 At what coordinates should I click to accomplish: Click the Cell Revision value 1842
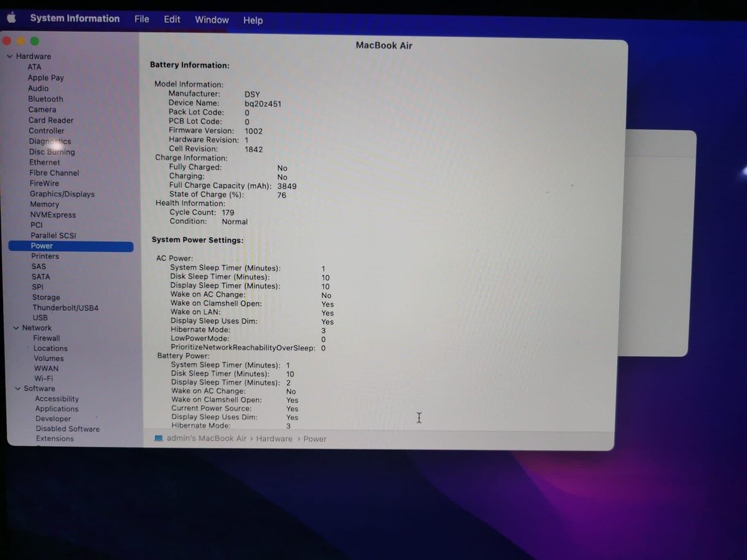tap(253, 149)
